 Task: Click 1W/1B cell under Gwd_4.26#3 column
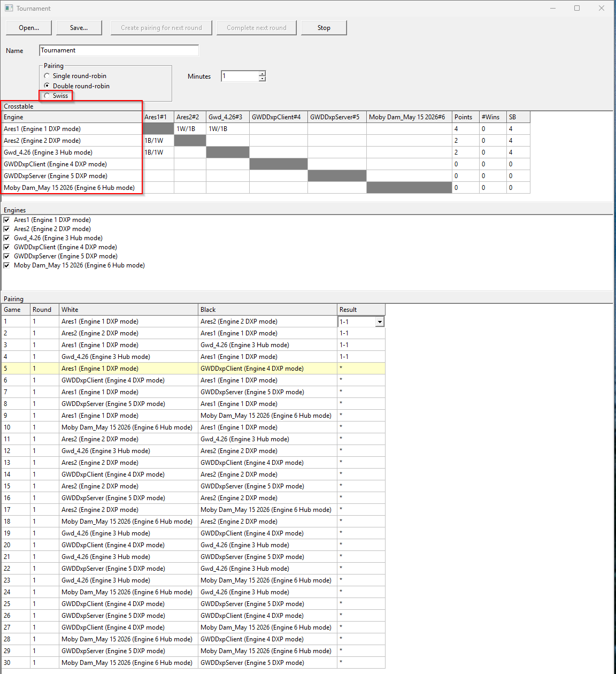click(x=228, y=129)
